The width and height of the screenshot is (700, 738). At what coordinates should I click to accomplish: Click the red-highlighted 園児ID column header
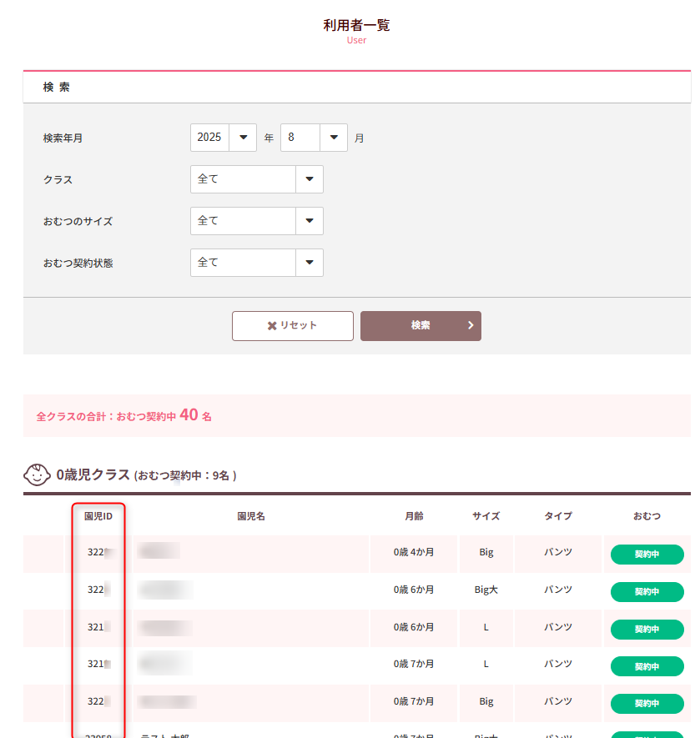[x=97, y=515]
